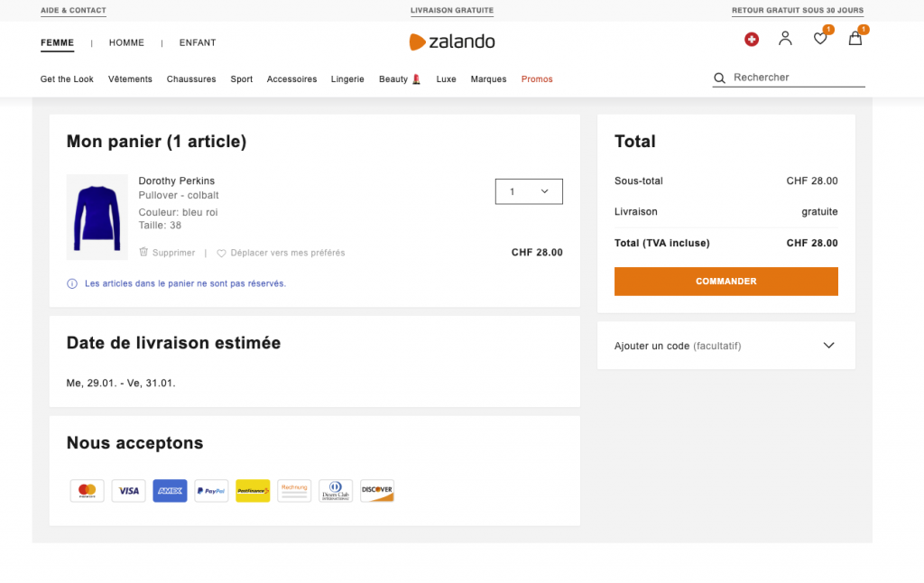Open the Vêtements menu

click(130, 79)
